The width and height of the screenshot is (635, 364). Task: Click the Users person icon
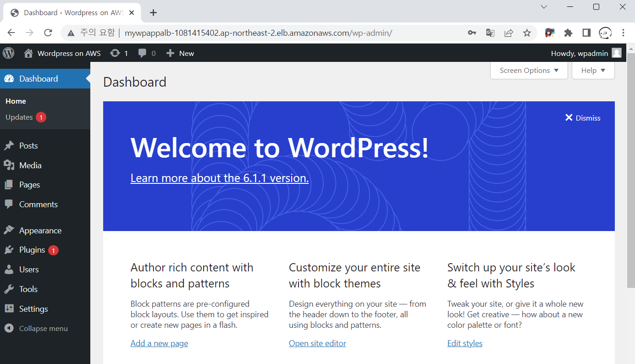9,270
